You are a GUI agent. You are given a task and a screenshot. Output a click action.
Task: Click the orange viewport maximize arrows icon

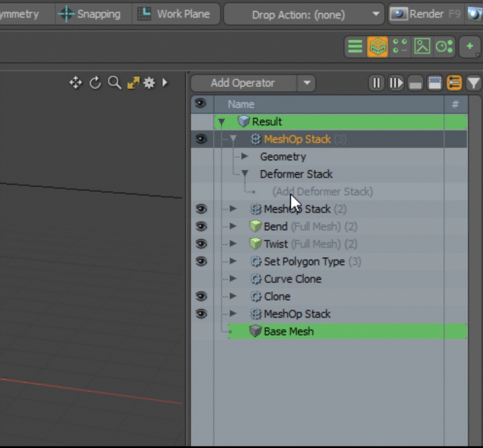click(x=132, y=83)
